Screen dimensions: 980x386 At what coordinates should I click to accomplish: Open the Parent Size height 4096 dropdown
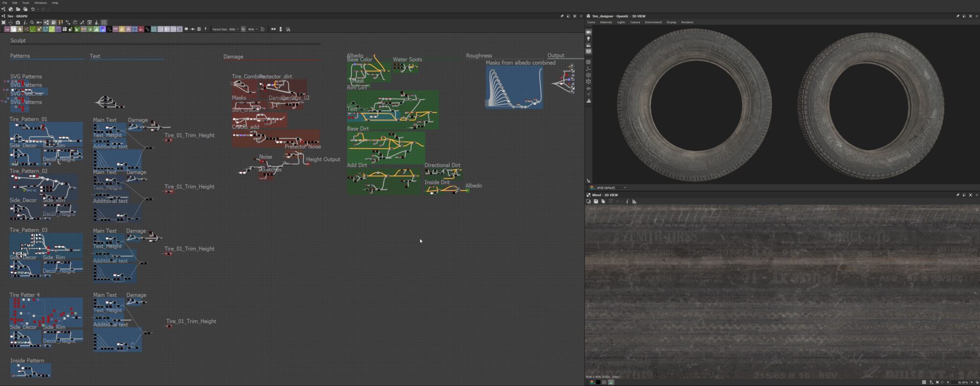[252, 29]
